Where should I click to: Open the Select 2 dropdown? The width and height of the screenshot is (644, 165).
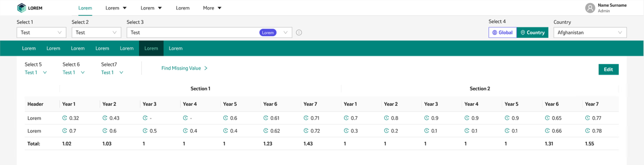click(x=96, y=33)
